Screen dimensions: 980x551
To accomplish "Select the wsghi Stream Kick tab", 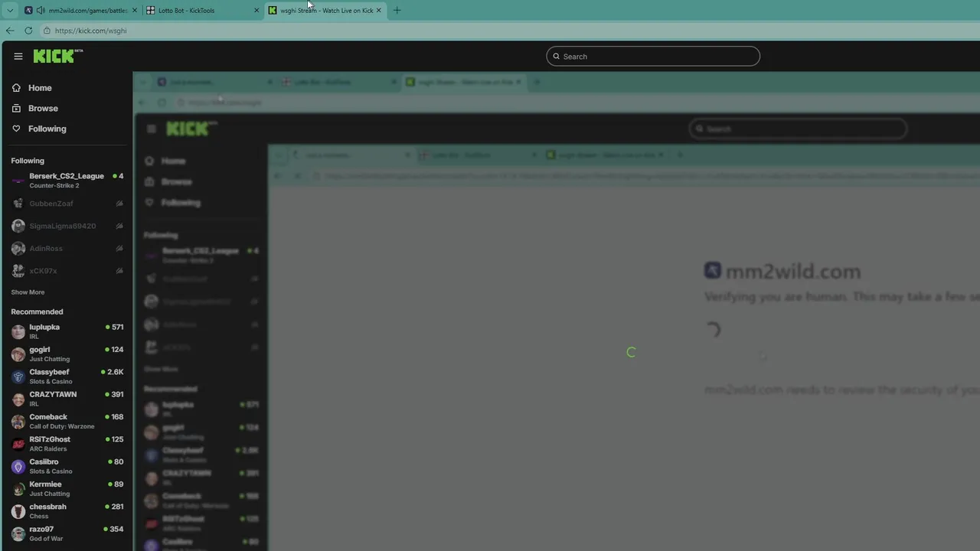I will coord(325,11).
